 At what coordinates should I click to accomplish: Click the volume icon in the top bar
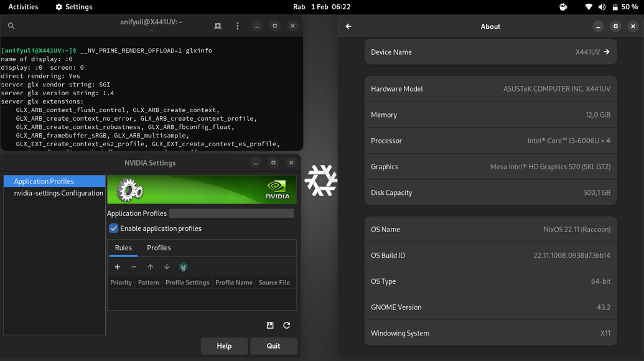pos(601,7)
